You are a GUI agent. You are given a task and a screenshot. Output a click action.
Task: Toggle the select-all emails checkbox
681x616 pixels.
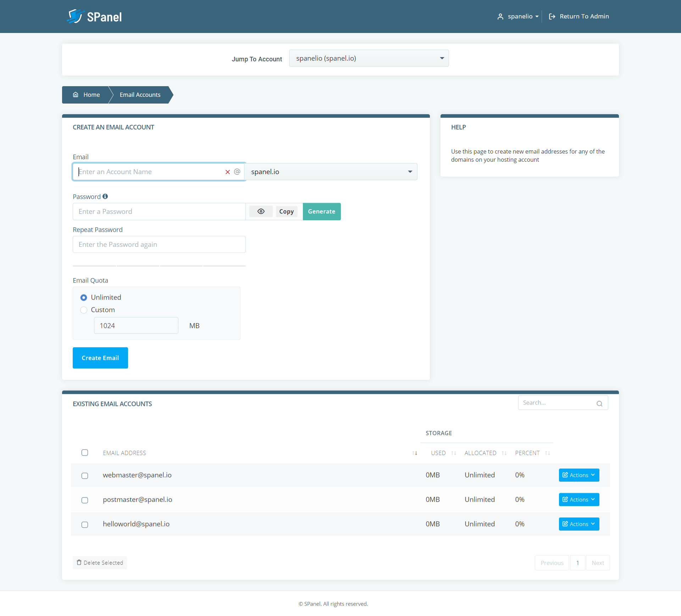85,453
